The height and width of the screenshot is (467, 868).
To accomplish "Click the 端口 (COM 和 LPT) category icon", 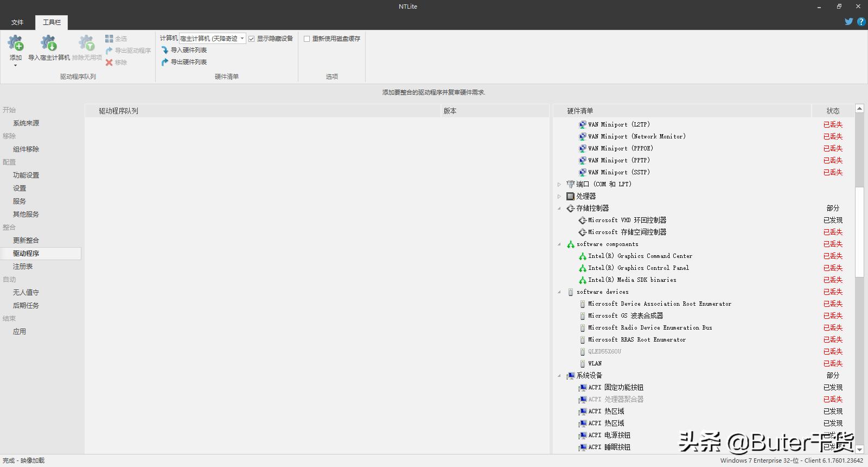I will point(571,184).
